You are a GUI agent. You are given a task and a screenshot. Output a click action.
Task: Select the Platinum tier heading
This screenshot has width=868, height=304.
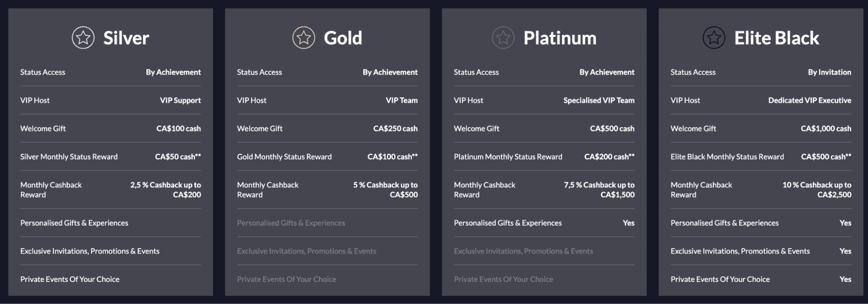(560, 38)
